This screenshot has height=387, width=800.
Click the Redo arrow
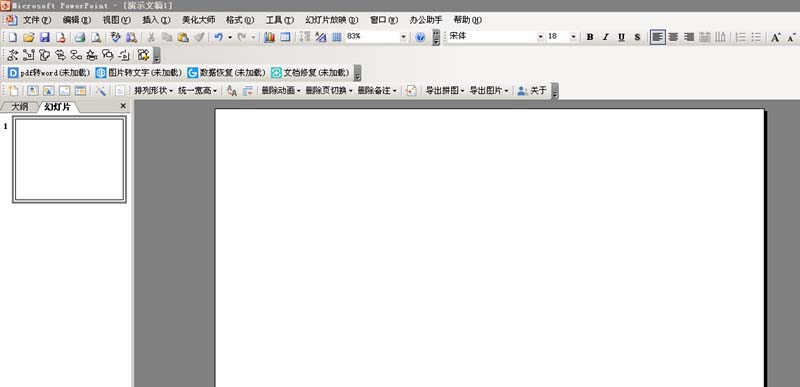[x=242, y=37]
